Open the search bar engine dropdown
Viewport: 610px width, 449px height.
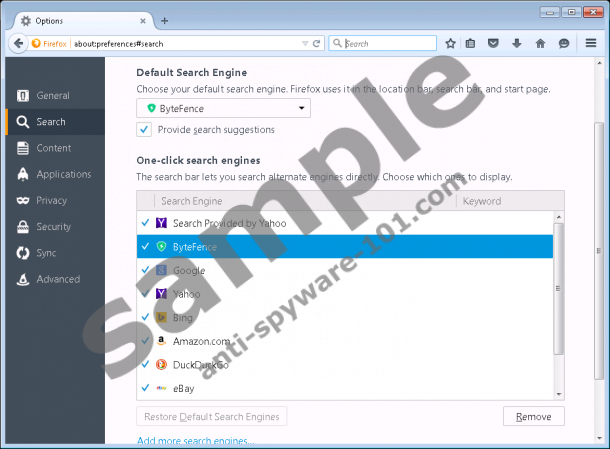click(339, 43)
